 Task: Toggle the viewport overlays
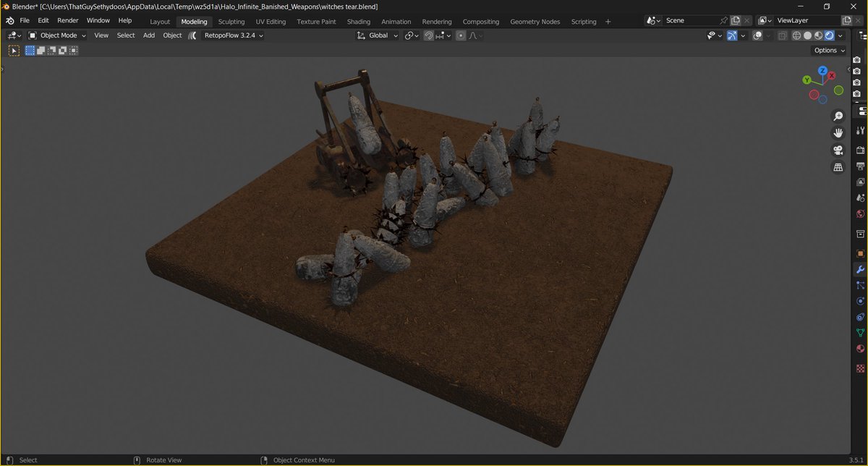757,35
